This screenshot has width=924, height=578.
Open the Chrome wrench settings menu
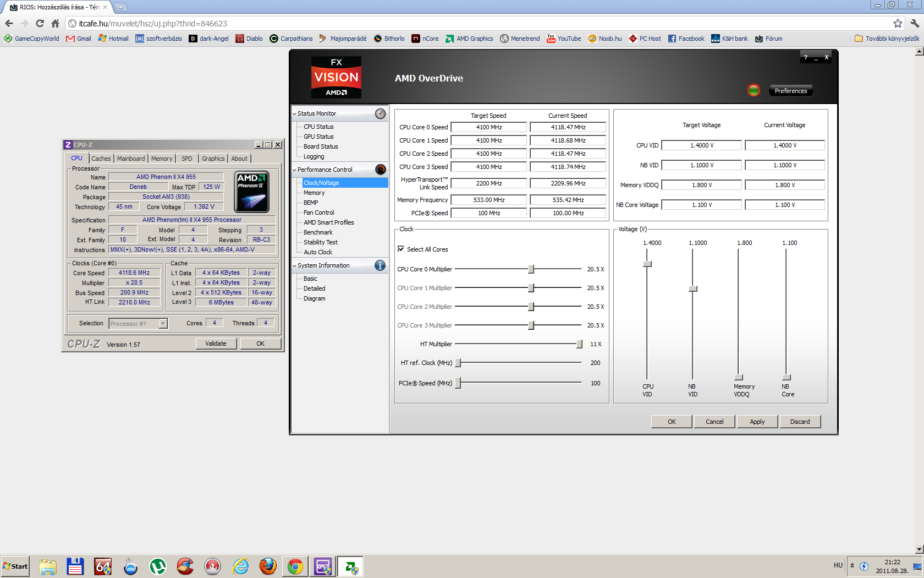point(914,23)
